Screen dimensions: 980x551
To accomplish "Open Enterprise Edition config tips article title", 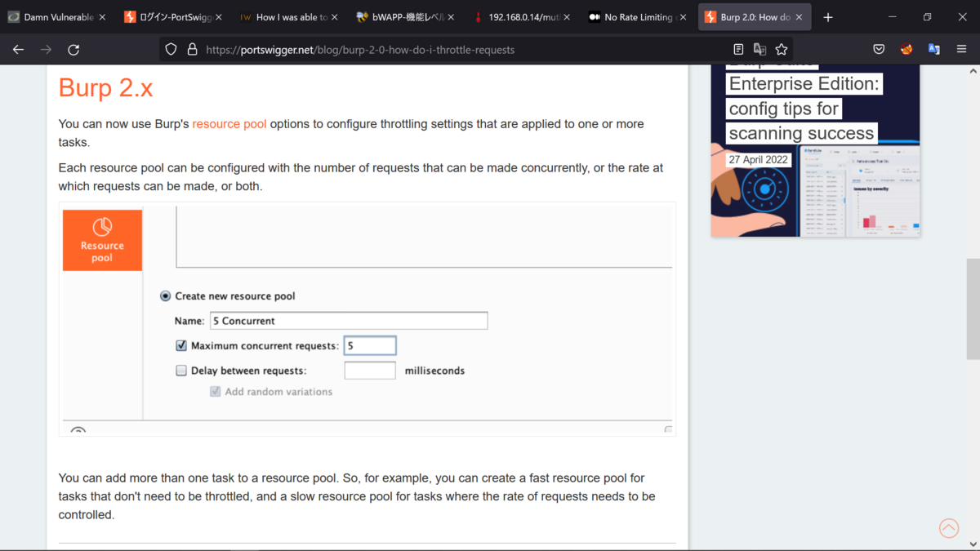I will pyautogui.click(x=804, y=108).
